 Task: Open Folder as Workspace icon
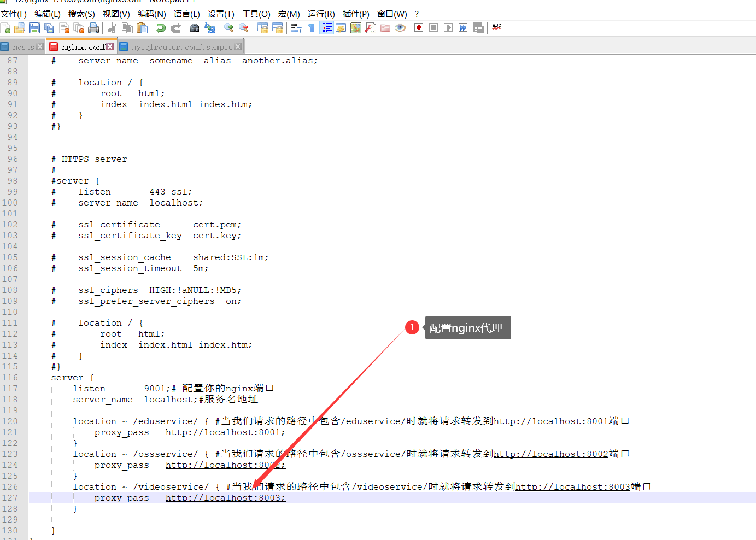pyautogui.click(x=385, y=28)
